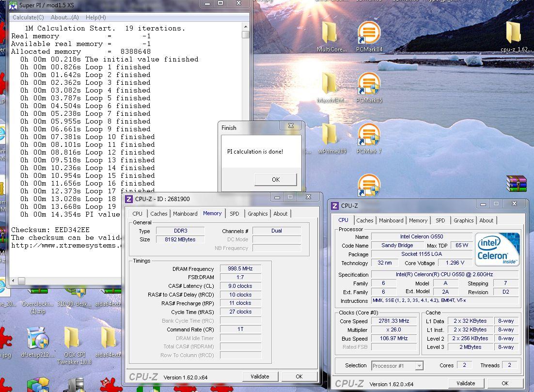Open Help menu in Super PI
This screenshot has height=392, width=534.
[95, 17]
